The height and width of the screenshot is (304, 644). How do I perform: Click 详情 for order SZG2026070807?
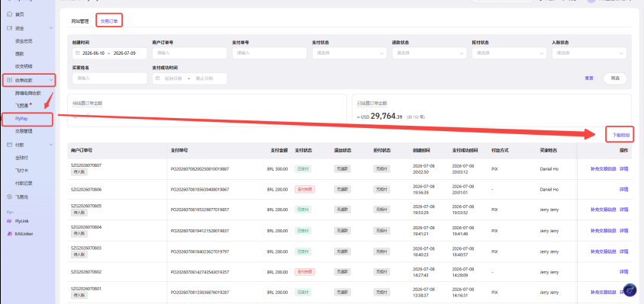click(x=624, y=169)
